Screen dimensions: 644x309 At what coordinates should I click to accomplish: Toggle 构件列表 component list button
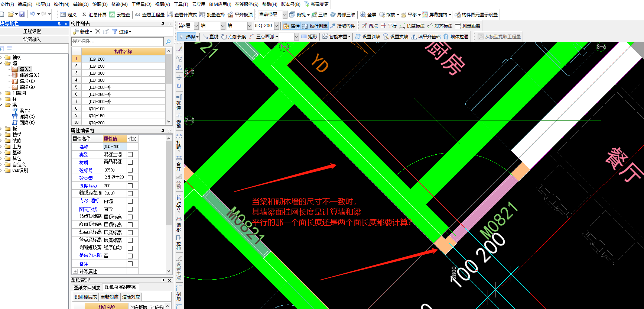(x=315, y=26)
